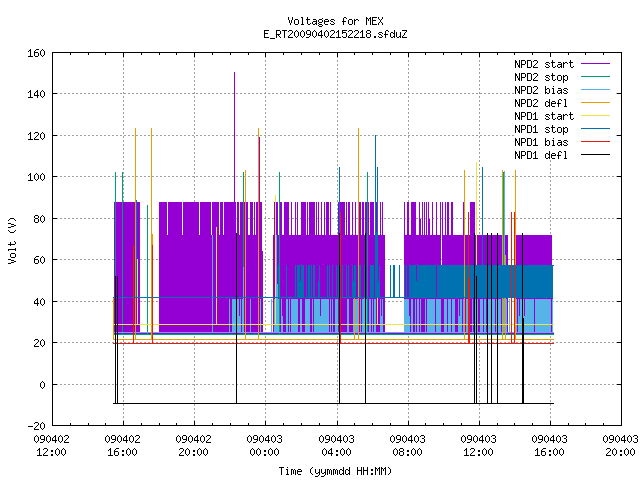Click the 'NPD2 defl' legend label
This screenshot has height=480, width=640.
point(541,103)
